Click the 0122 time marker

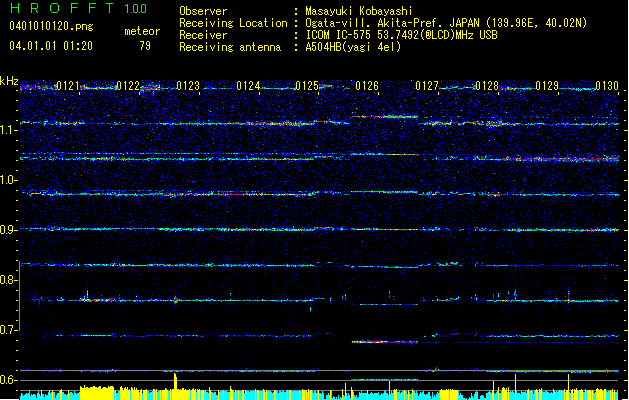(128, 86)
